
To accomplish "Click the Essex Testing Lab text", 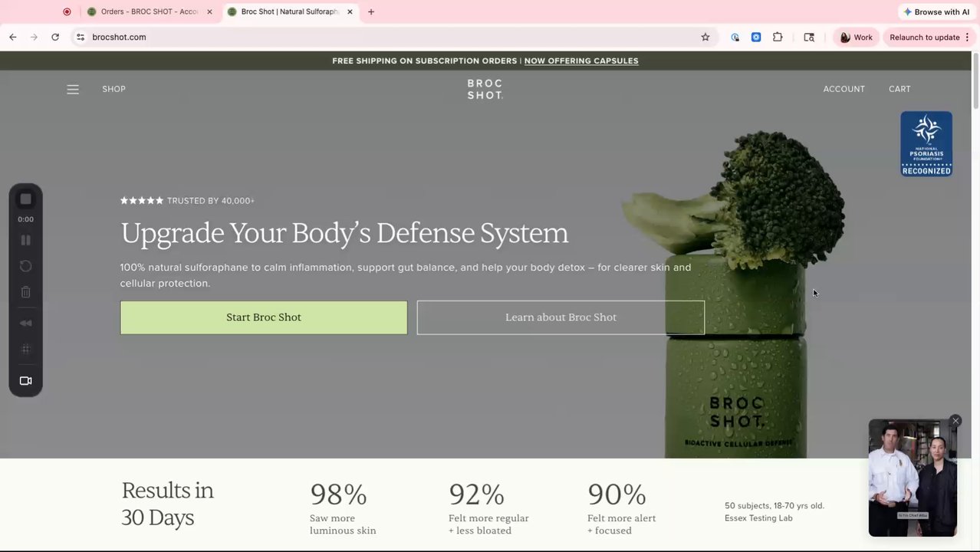I will click(x=758, y=518).
